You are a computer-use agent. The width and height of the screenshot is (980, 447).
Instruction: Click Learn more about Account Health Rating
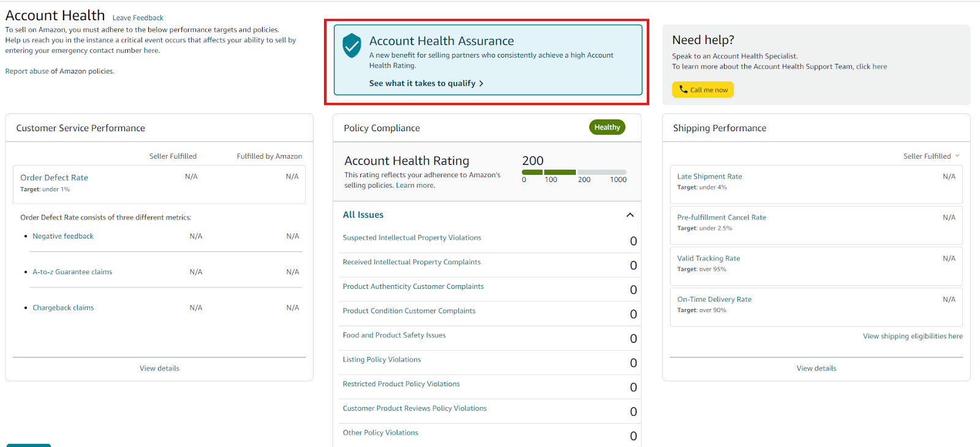click(x=415, y=186)
